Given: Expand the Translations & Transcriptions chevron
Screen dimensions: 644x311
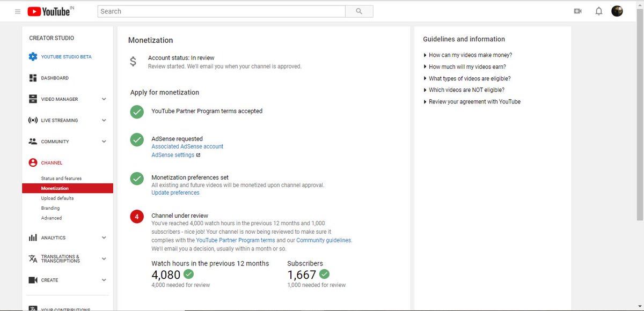Looking at the screenshot, I should click(104, 258).
